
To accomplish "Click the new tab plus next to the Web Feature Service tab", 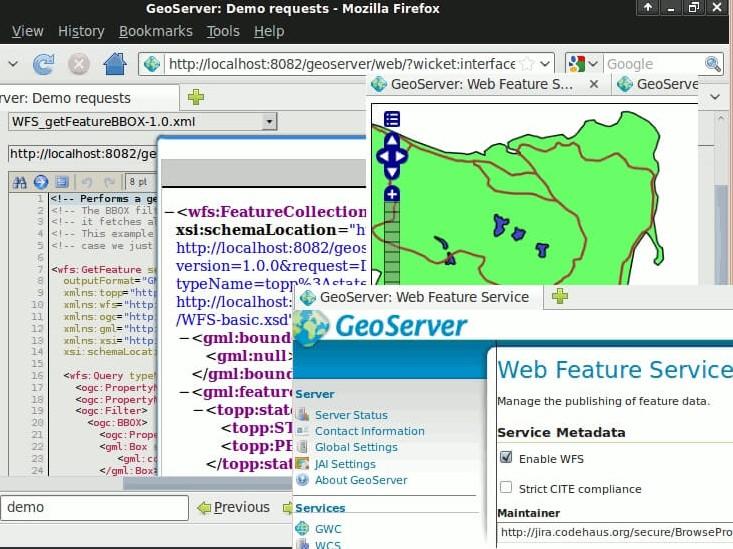I will point(560,296).
